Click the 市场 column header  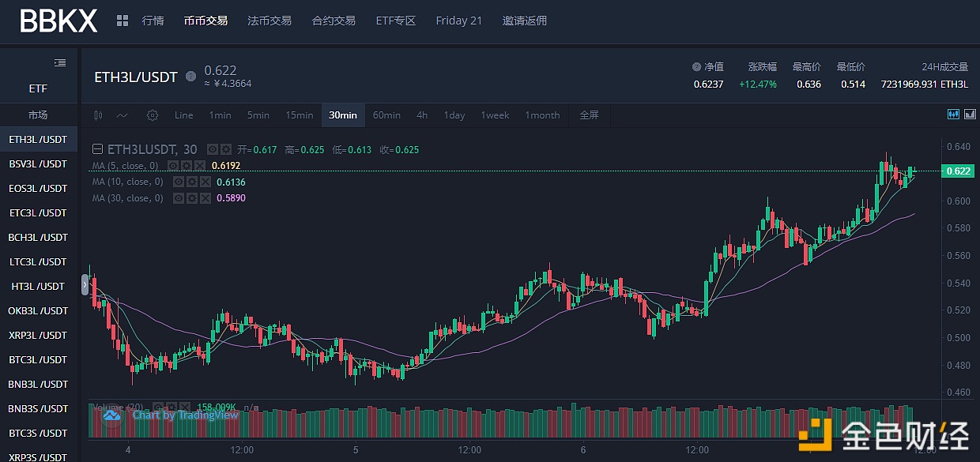(x=38, y=115)
